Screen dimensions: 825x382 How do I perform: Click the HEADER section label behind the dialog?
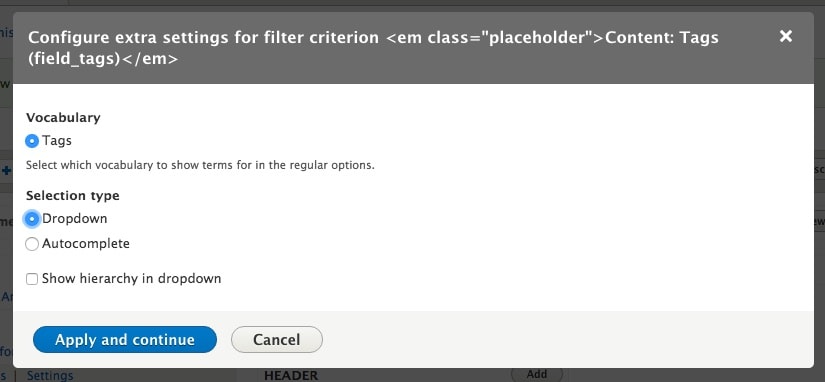(x=291, y=376)
